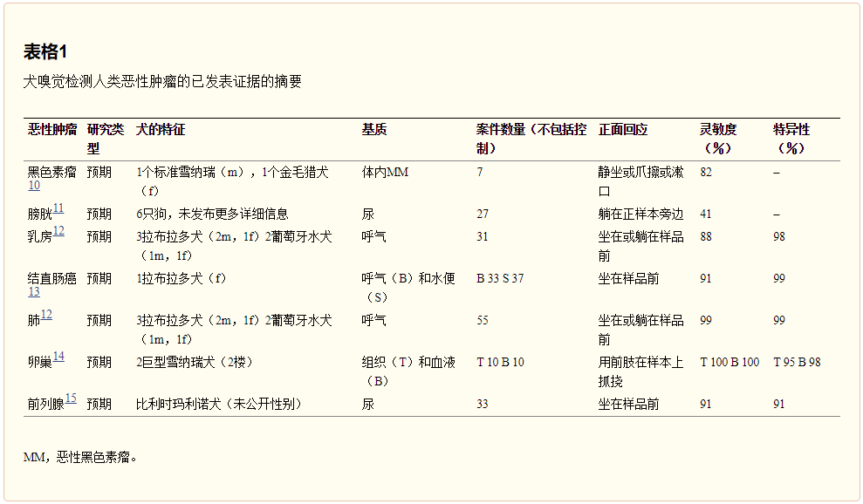This screenshot has width=863, height=504.
Task: Follow reference 13 under 结直肠癌
Action: 33,292
